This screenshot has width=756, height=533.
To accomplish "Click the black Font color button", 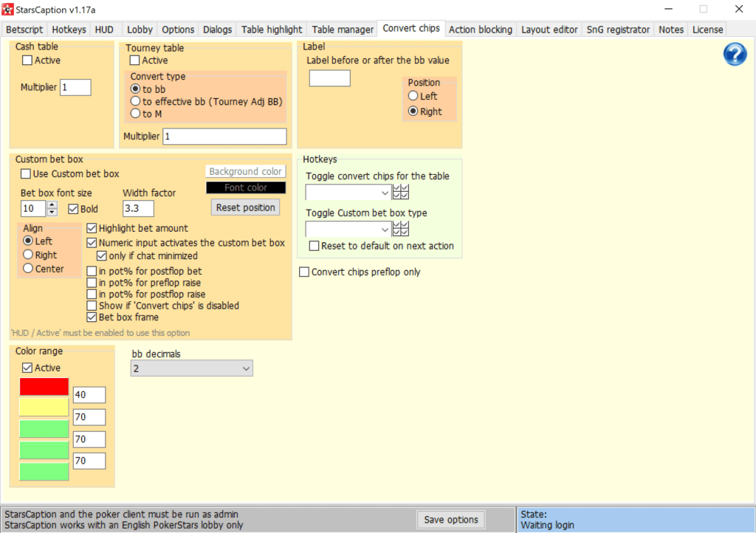I will click(x=245, y=188).
